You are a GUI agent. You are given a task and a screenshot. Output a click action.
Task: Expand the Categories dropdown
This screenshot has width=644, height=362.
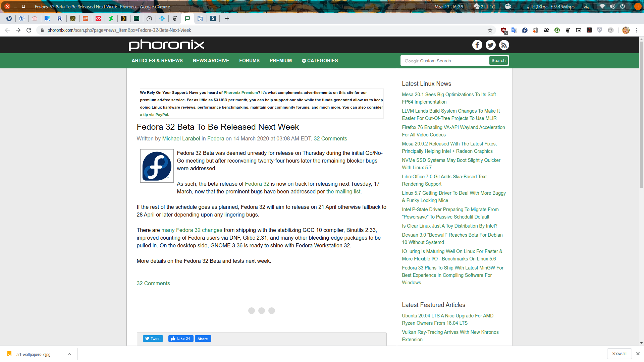[320, 61]
